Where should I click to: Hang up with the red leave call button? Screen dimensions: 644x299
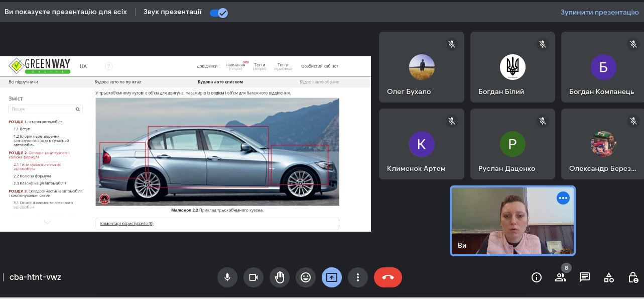pyautogui.click(x=388, y=277)
